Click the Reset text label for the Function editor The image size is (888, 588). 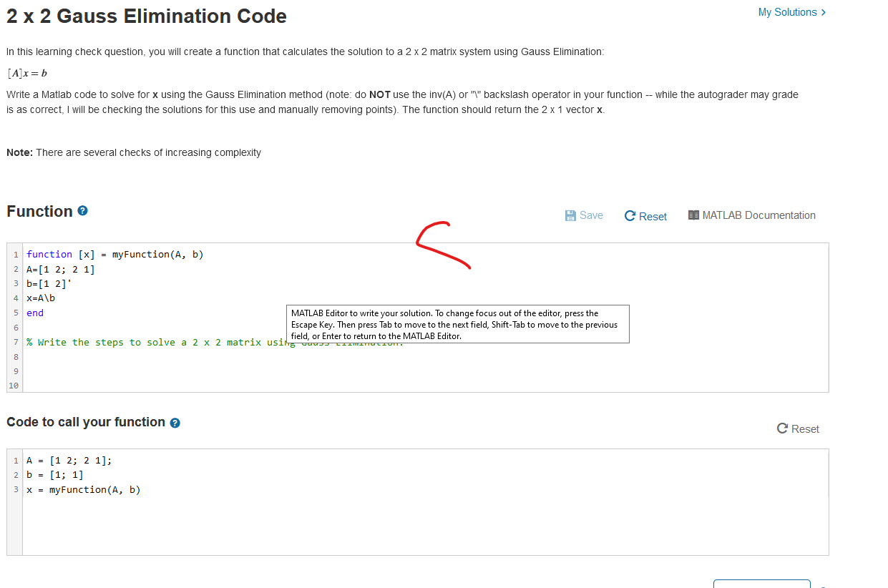(x=652, y=216)
